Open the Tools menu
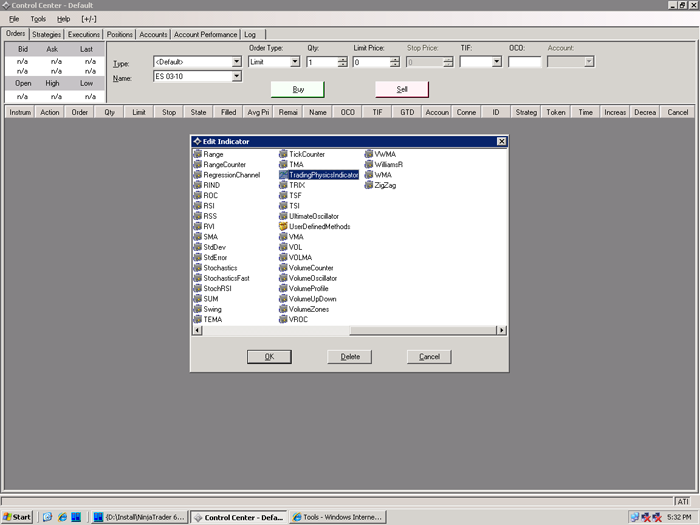Image resolution: width=700 pixels, height=525 pixels. coord(38,19)
